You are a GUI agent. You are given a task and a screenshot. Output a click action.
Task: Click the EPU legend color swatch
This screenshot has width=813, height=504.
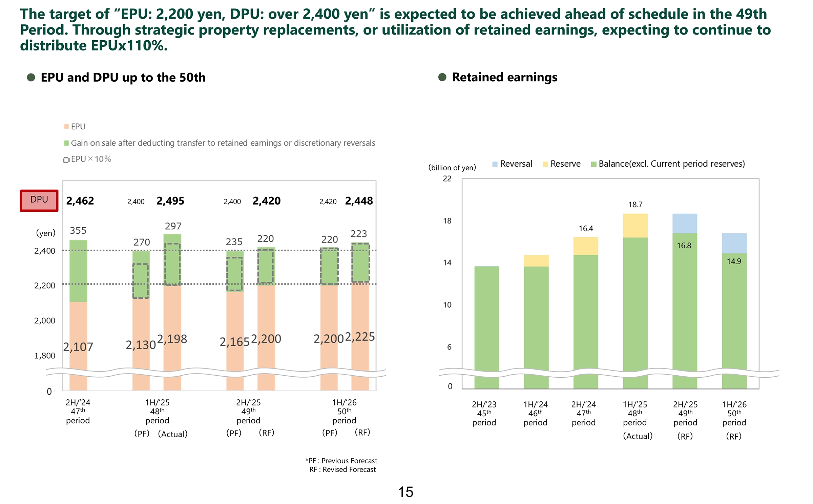pos(66,126)
